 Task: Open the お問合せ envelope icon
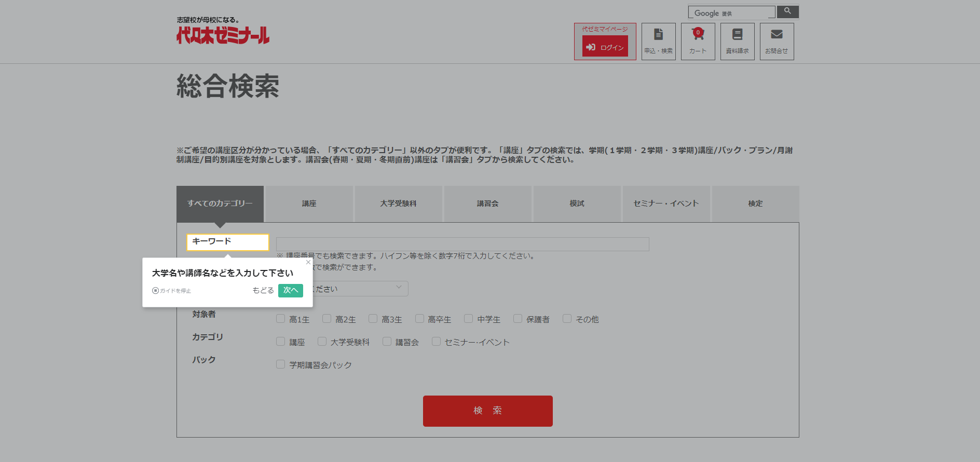click(x=777, y=41)
